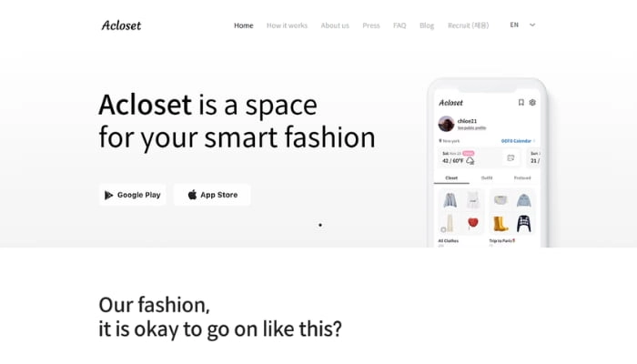
Task: Open the Press page
Action: pos(371,25)
